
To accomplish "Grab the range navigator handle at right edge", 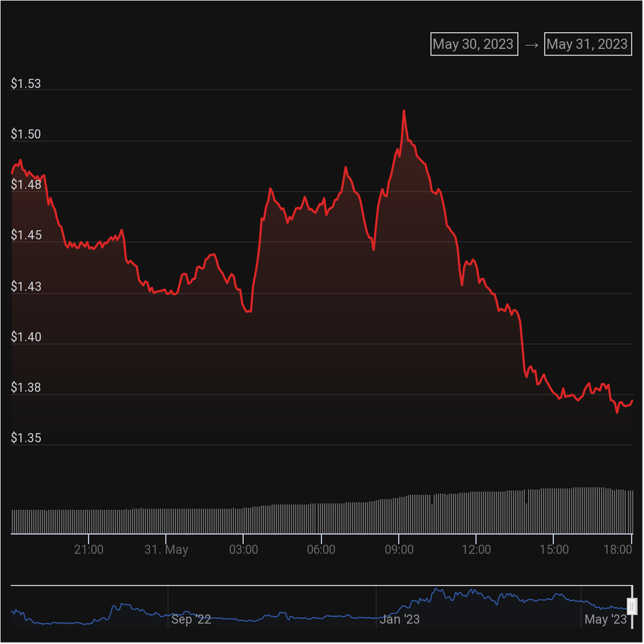I will click(631, 606).
